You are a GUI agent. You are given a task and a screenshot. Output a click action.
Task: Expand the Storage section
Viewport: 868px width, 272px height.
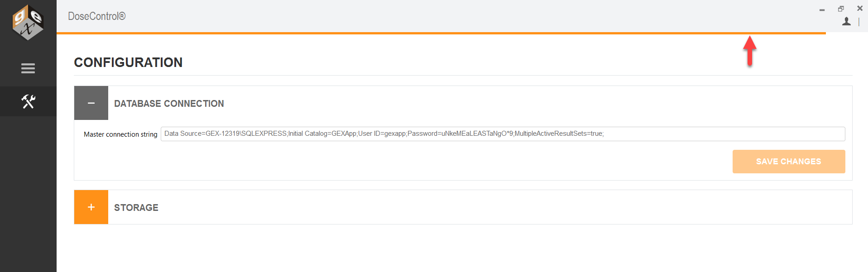91,207
